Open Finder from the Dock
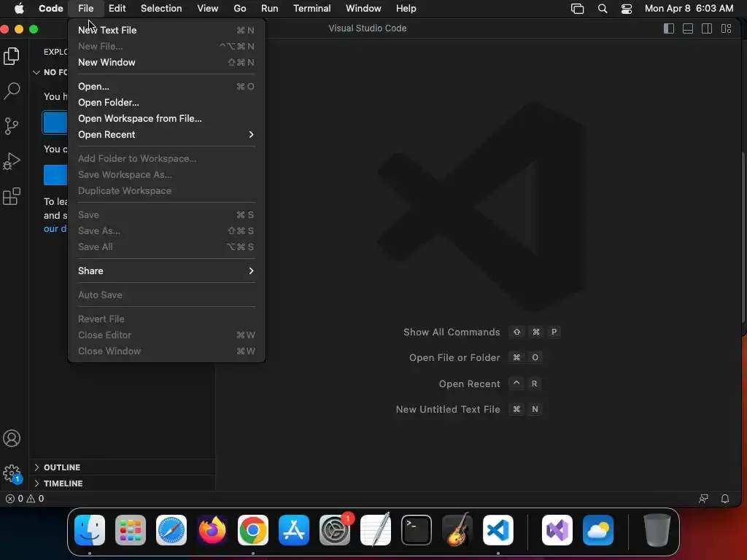 (x=90, y=530)
